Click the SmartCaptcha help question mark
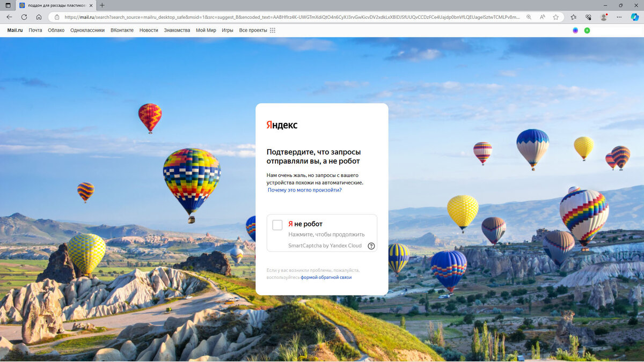 click(371, 246)
